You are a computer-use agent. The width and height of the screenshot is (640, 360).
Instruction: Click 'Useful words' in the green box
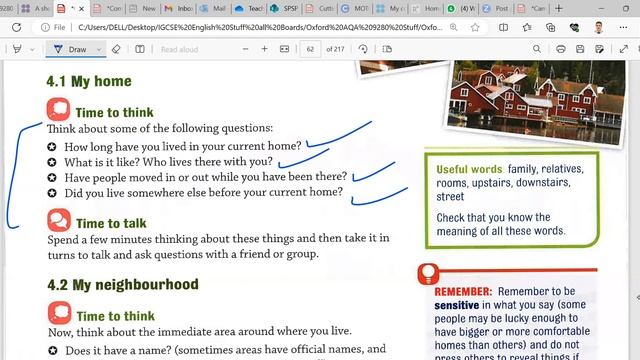(x=469, y=169)
